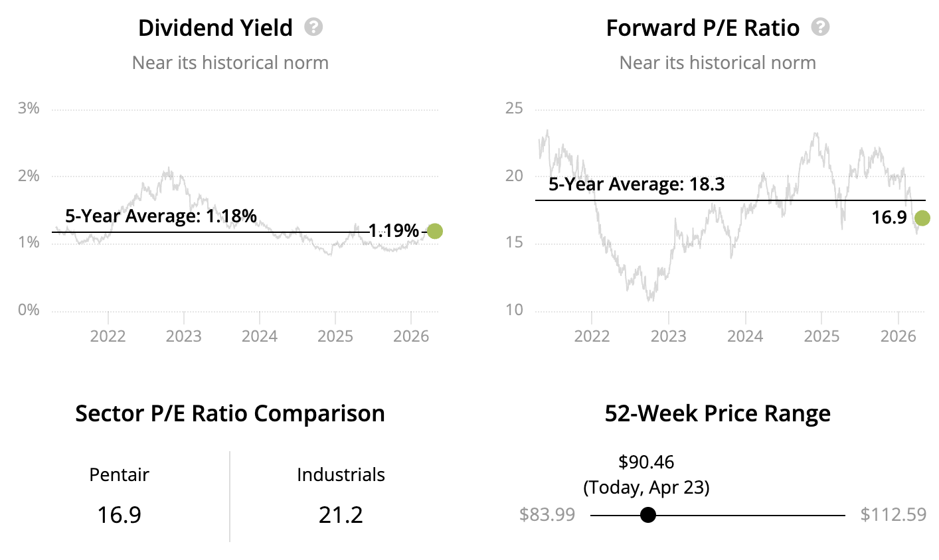Click 2023 on the Dividend Yield axis
Screen dimensions: 939x560
pos(183,336)
